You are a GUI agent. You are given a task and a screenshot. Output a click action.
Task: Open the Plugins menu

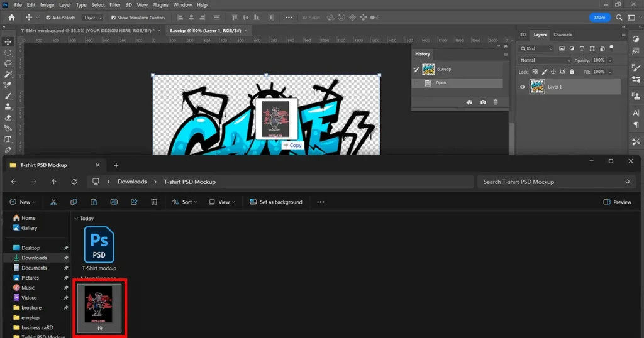(x=160, y=5)
